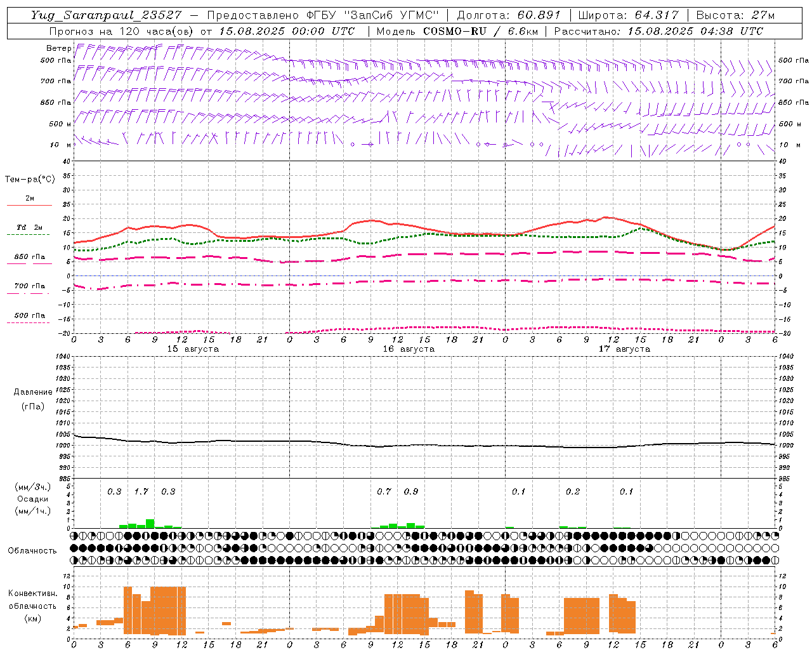Click the model label 'COSMO-RU / 6.6км'

[x=481, y=31]
